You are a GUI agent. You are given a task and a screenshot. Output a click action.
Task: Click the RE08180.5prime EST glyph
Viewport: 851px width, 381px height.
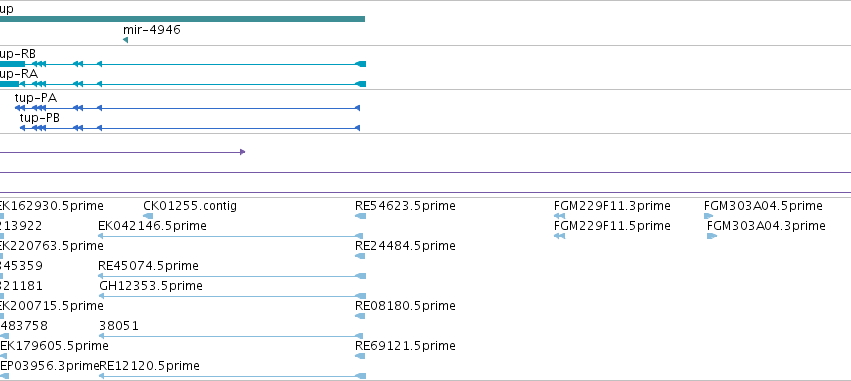360,316
